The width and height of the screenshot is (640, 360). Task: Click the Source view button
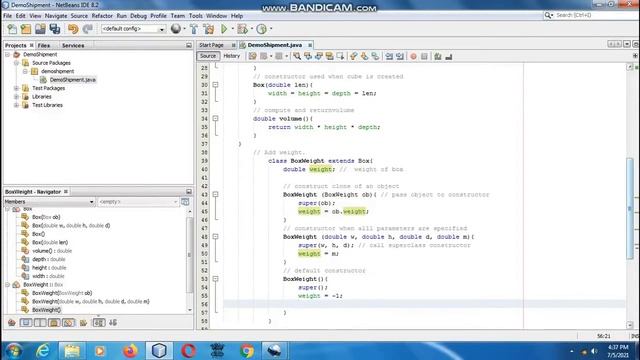[208, 56]
